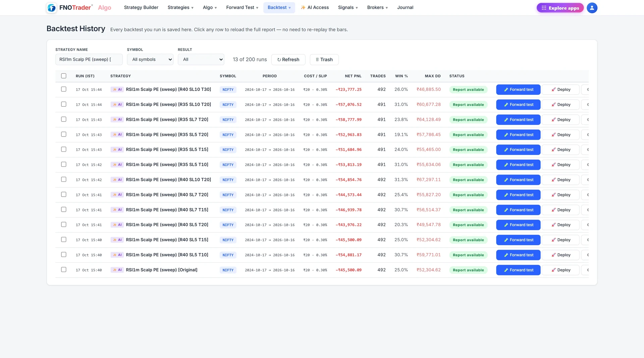
Task: Open the Result filter dropdown showing All
Action: [x=201, y=59]
